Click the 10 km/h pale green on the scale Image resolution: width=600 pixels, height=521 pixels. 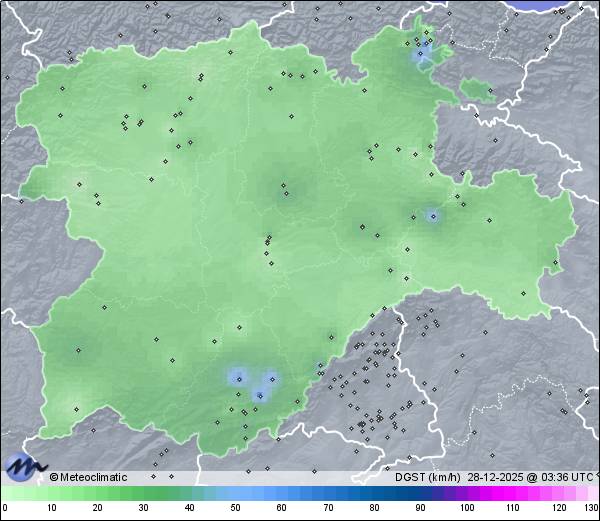(x=51, y=494)
